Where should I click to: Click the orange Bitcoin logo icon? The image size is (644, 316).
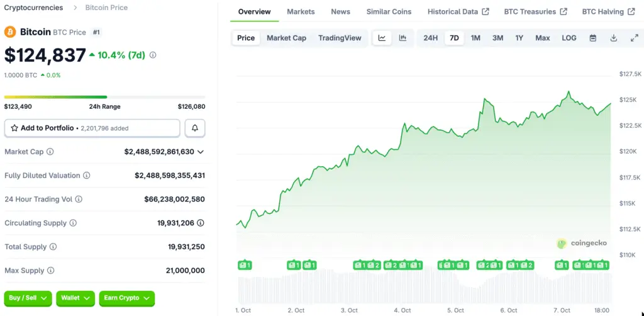coord(10,31)
